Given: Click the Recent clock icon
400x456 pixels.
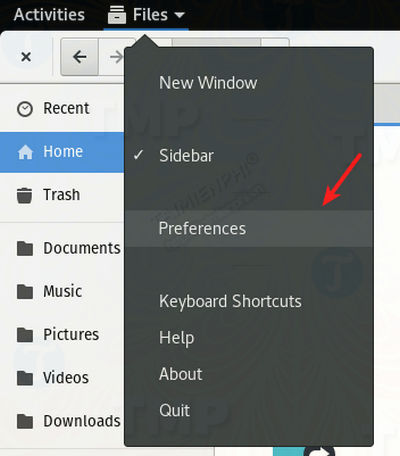Looking at the screenshot, I should [x=25, y=109].
